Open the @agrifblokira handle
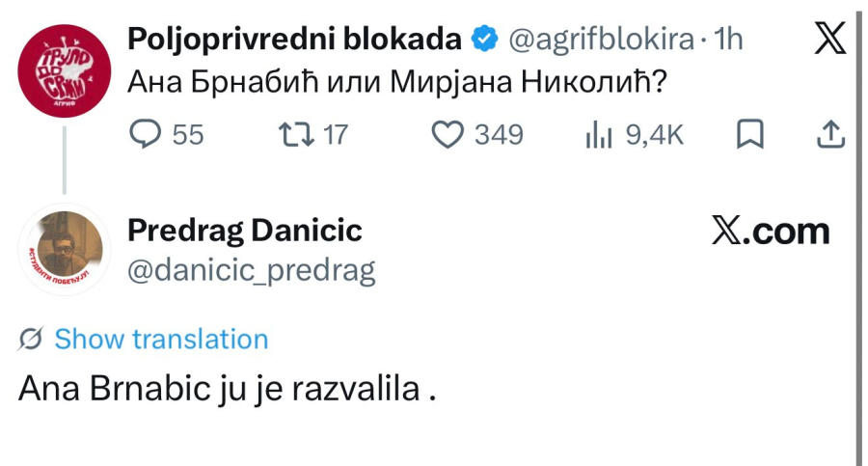Viewport: 868px width, 466px height. [x=601, y=40]
